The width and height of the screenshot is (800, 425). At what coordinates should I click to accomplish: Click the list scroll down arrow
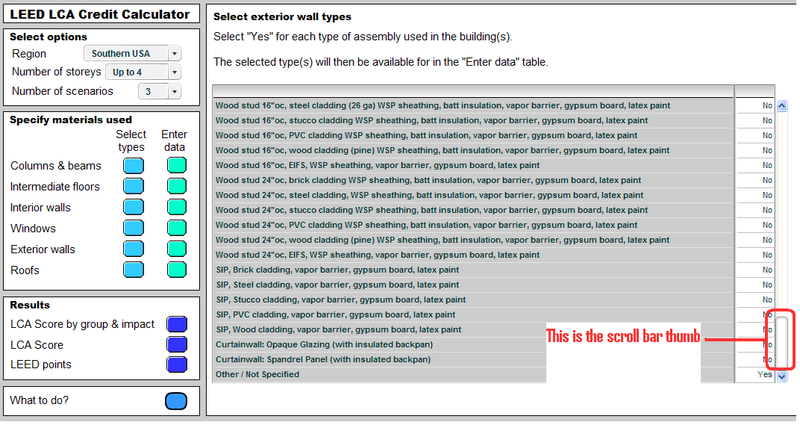(x=782, y=377)
